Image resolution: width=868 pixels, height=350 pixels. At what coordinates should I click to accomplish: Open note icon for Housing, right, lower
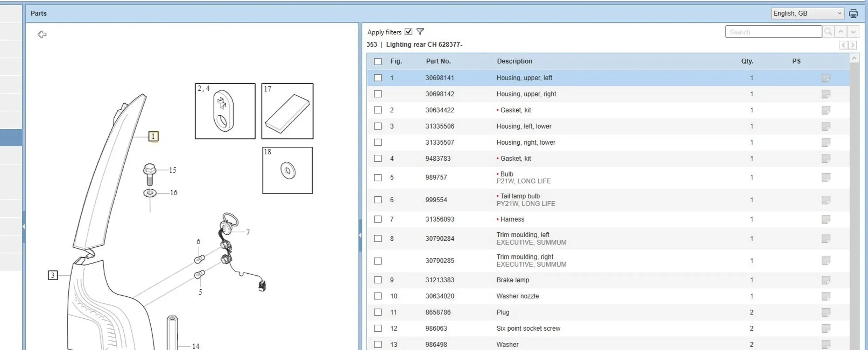click(826, 142)
